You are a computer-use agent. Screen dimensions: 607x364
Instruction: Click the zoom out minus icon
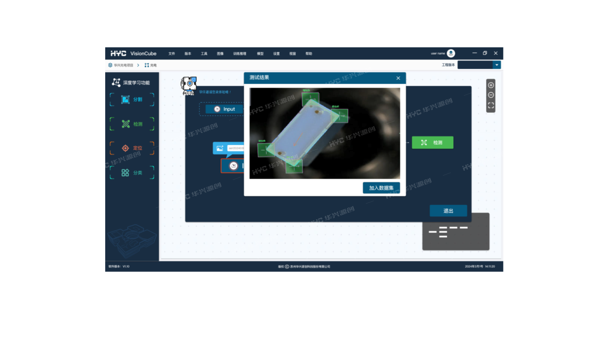click(x=491, y=95)
